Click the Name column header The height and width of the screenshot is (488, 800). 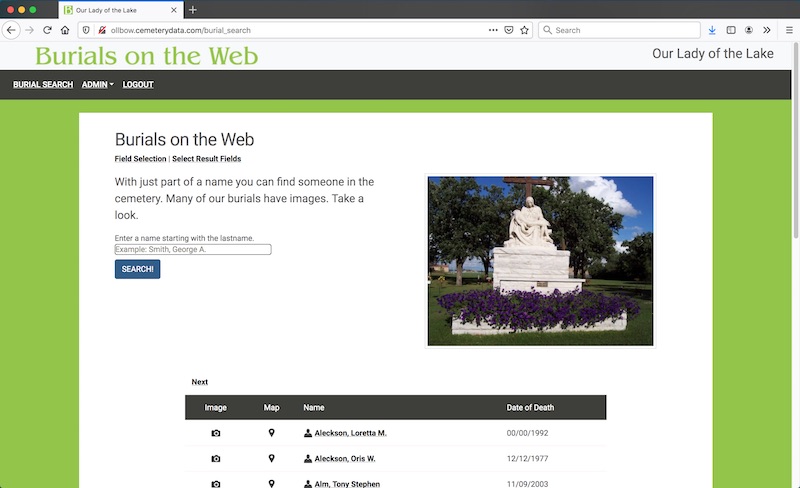coord(314,407)
